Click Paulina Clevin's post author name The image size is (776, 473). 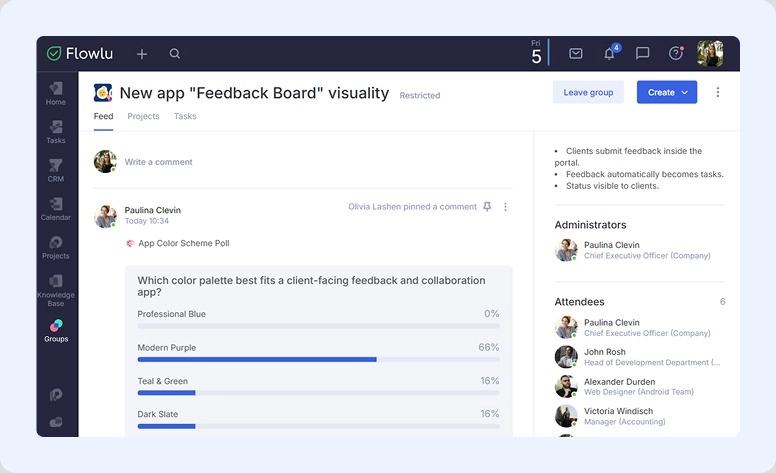click(x=152, y=210)
